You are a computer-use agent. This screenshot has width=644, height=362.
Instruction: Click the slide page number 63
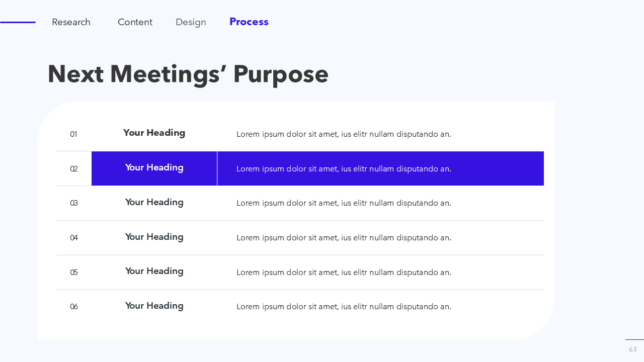pos(632,349)
